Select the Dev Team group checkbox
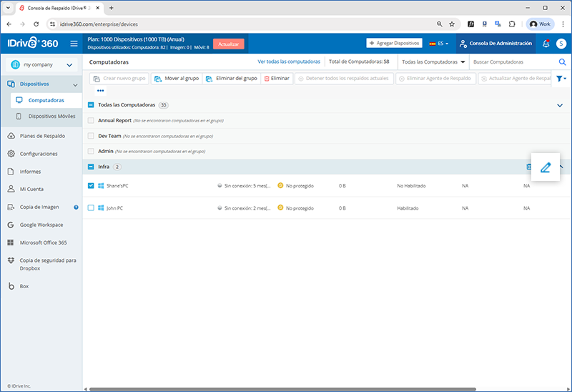This screenshot has width=572, height=392. tap(91, 136)
